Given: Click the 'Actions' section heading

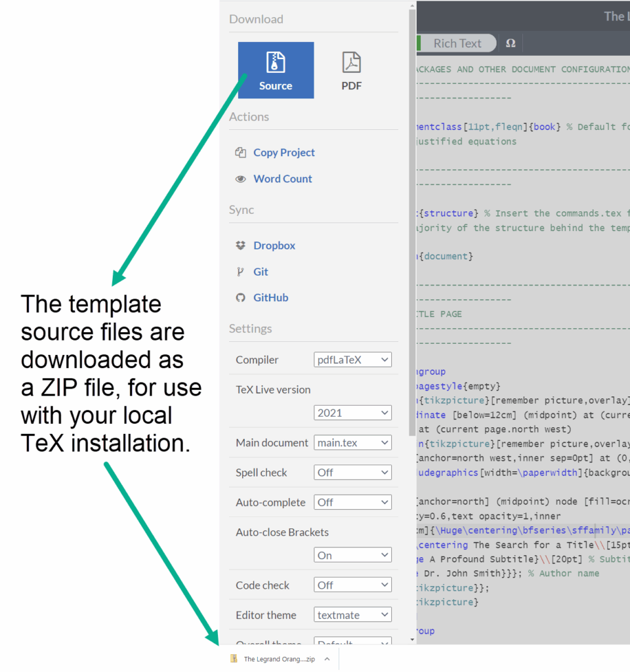Looking at the screenshot, I should click(249, 117).
